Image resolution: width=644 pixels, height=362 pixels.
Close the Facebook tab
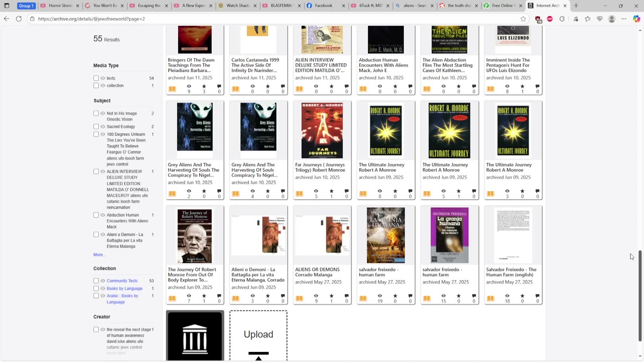343,6
